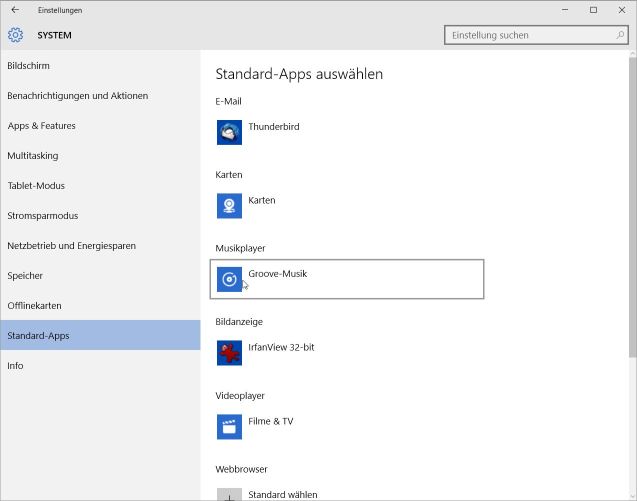Open Netzbetrieb und Energiesparen
The height and width of the screenshot is (501, 637).
click(100, 246)
